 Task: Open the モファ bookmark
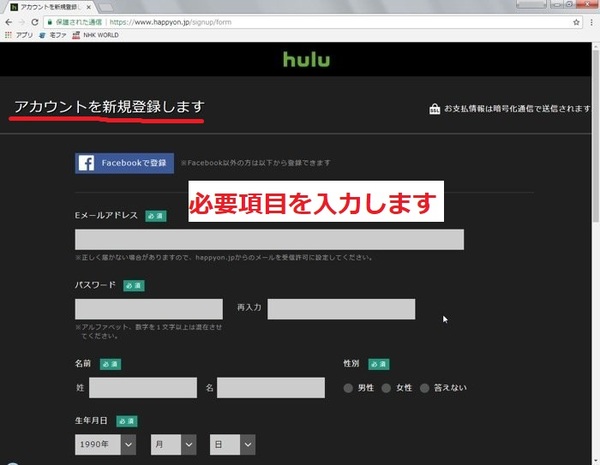pyautogui.click(x=53, y=35)
